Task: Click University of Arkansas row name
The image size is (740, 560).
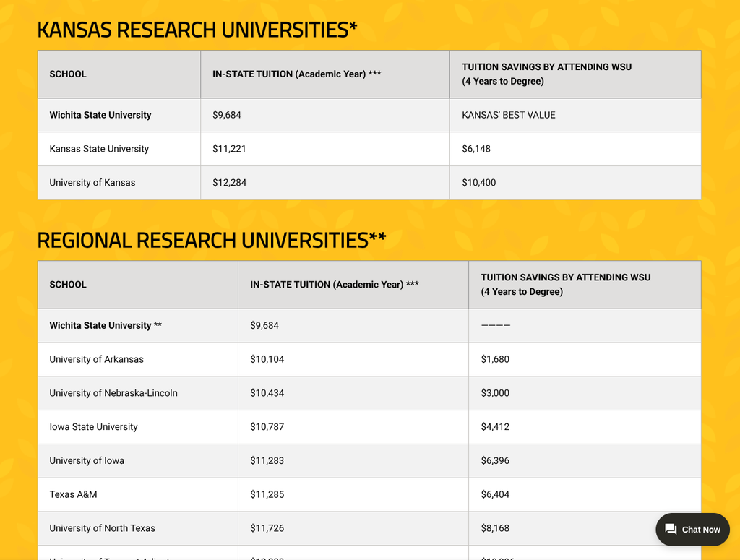Action: (x=96, y=359)
